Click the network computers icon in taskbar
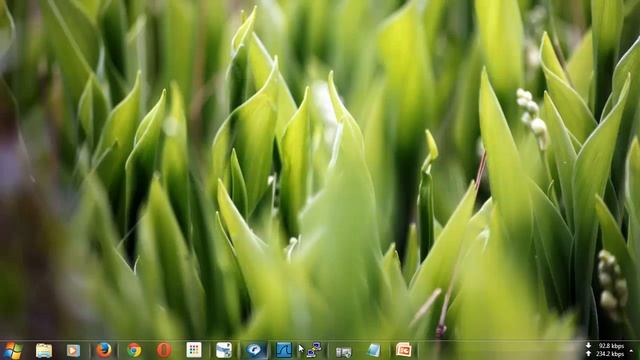Image resolution: width=640 pixels, height=360 pixels. pos(314,350)
